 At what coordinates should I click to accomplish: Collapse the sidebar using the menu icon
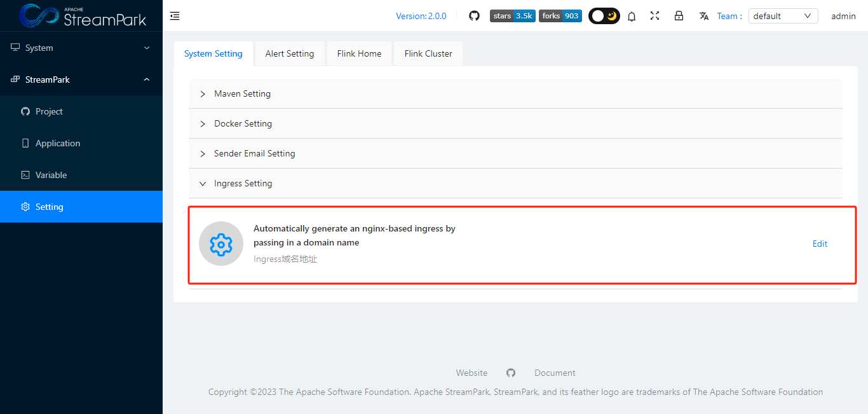[x=175, y=16]
